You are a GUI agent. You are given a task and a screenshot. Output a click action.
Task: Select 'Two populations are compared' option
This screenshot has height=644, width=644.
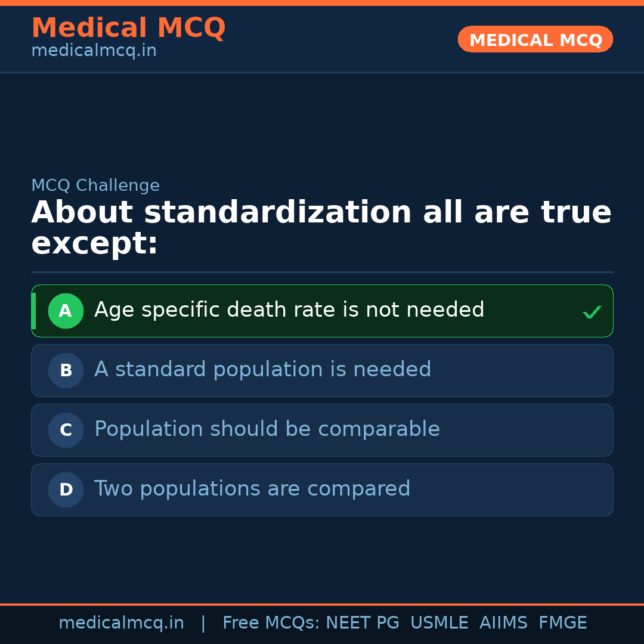(x=252, y=489)
